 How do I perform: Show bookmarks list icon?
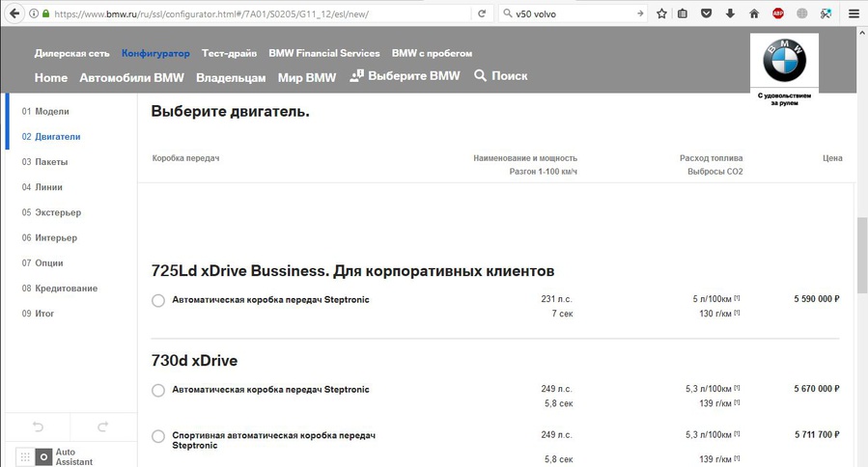click(x=683, y=14)
